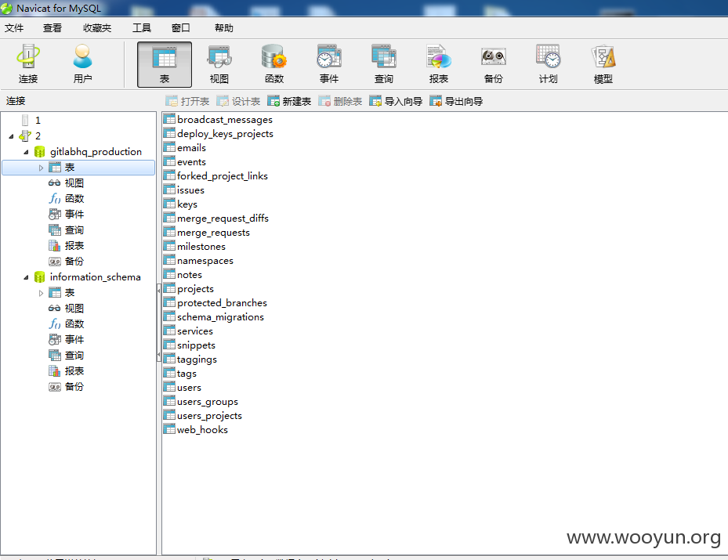Collapse connection 2 in the tree
Viewport: 728px width, 560px height.
(x=11, y=136)
